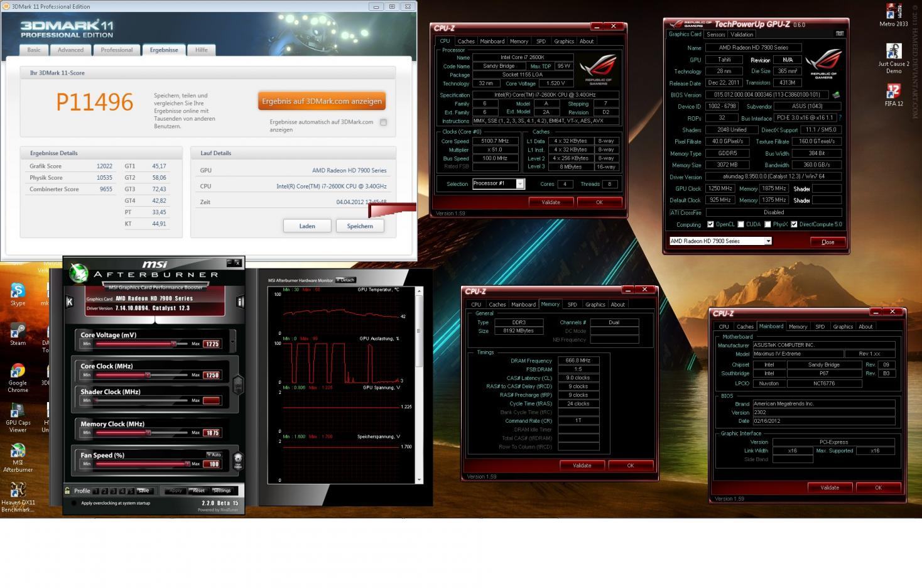
Task: Click GPU-Z BIOS save chip icon
Action: pyautogui.click(x=836, y=95)
